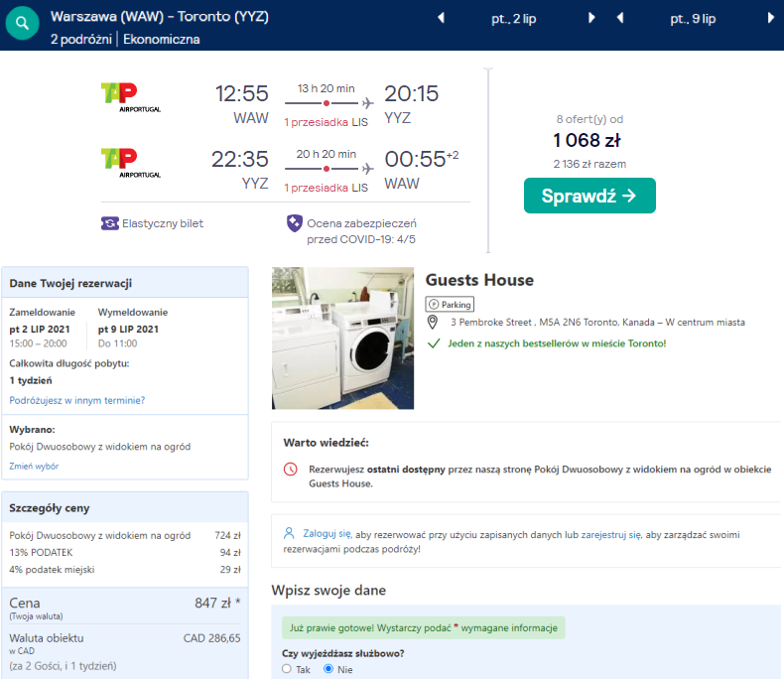
Task: Click the Elastyczny bilet ticket icon
Action: [109, 223]
